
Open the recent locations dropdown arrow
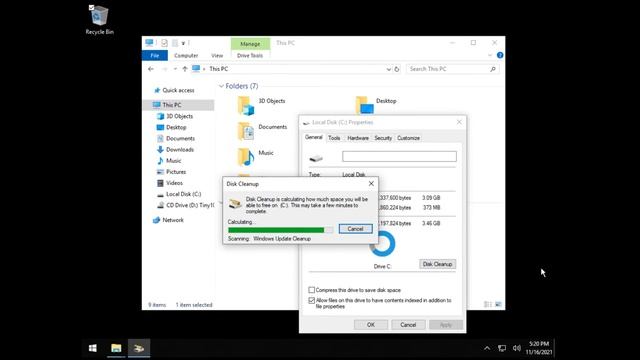(x=175, y=69)
